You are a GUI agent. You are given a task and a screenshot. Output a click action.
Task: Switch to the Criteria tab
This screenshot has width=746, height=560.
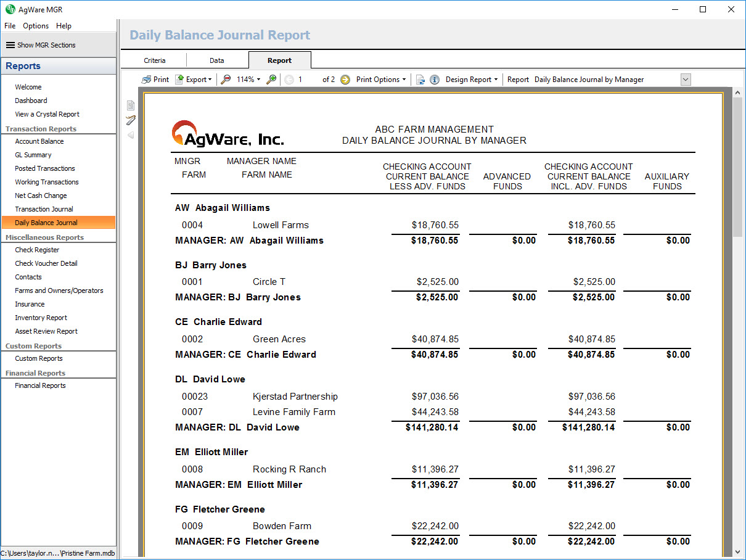(x=155, y=60)
